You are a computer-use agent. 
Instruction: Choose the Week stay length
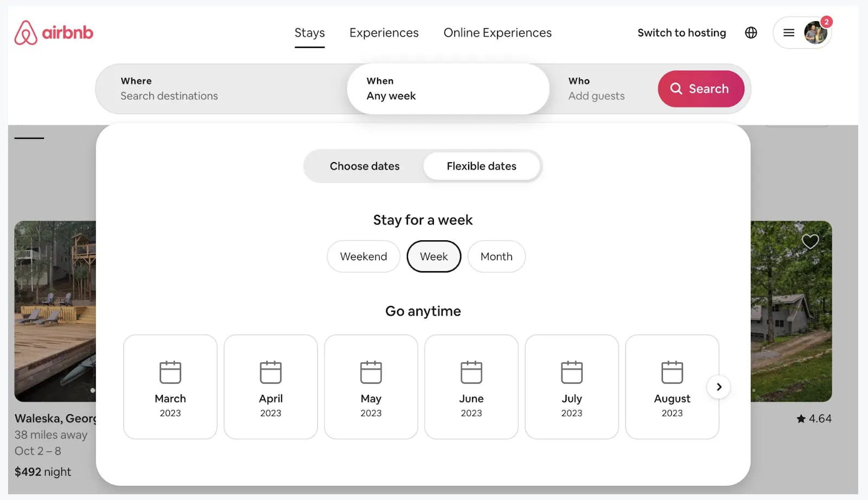434,257
